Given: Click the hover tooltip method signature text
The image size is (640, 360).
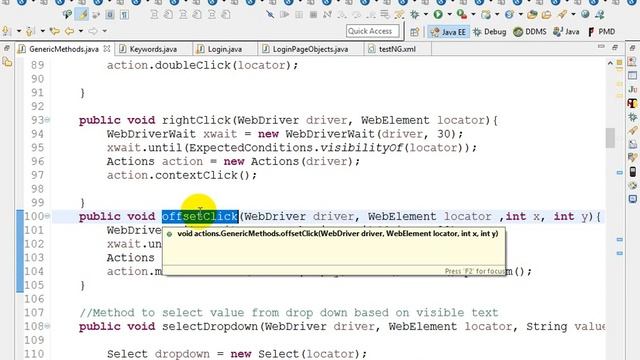Looking at the screenshot, I should [338, 234].
